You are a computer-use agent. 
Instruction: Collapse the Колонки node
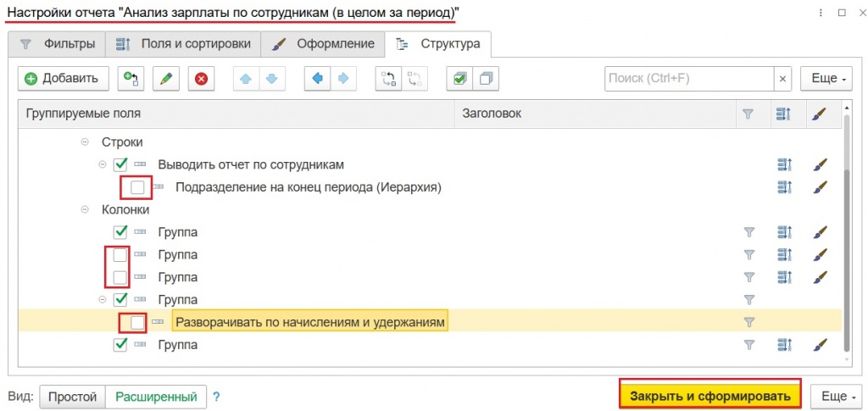(85, 209)
